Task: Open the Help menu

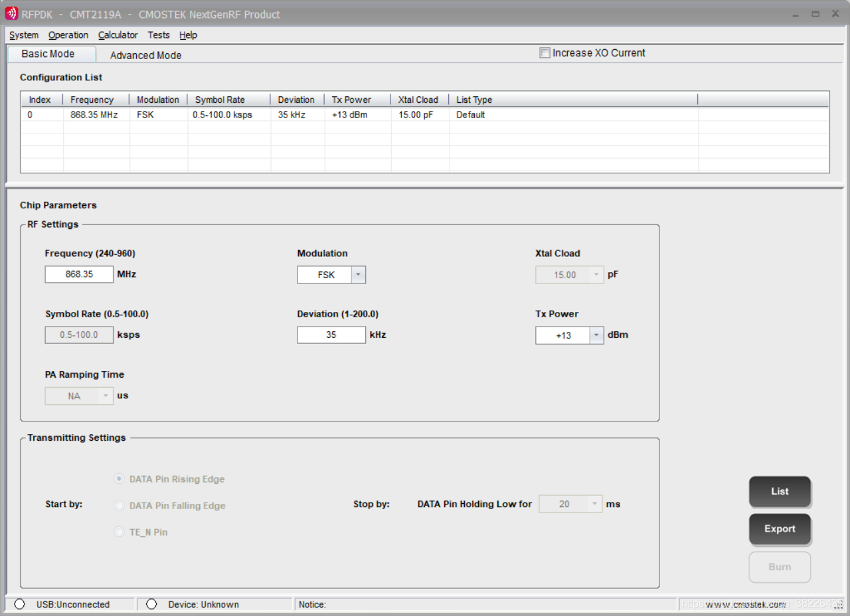Action: point(189,35)
